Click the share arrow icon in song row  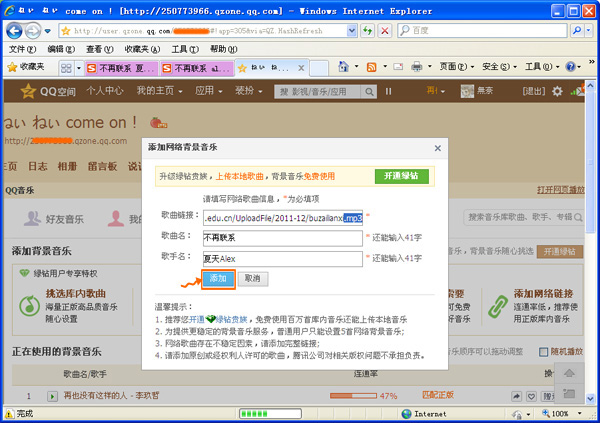click(x=517, y=397)
